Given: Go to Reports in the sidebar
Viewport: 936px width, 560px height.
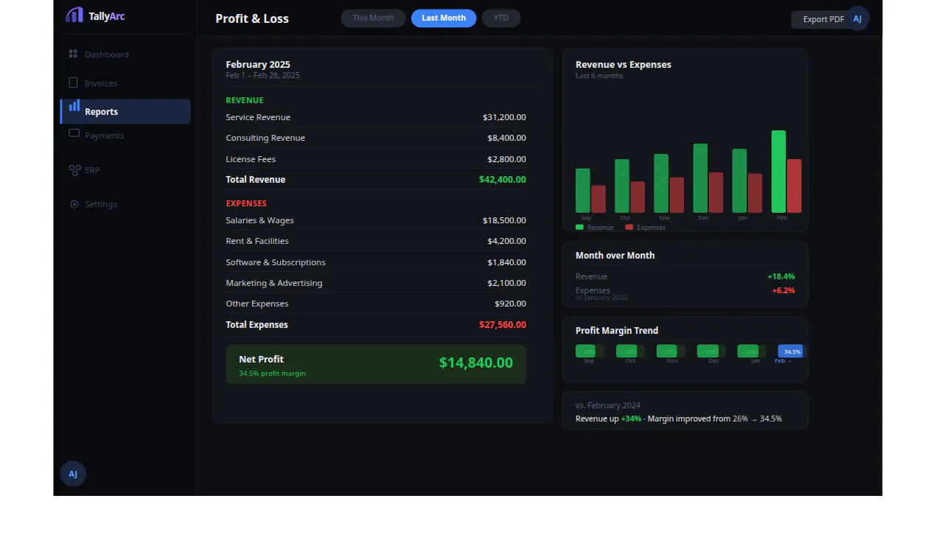Looking at the screenshot, I should (125, 111).
